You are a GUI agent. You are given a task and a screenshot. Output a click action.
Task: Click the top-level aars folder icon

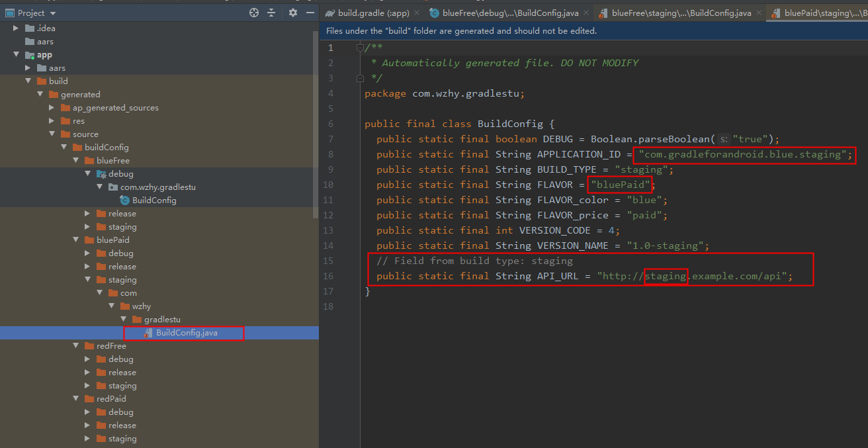coord(29,41)
